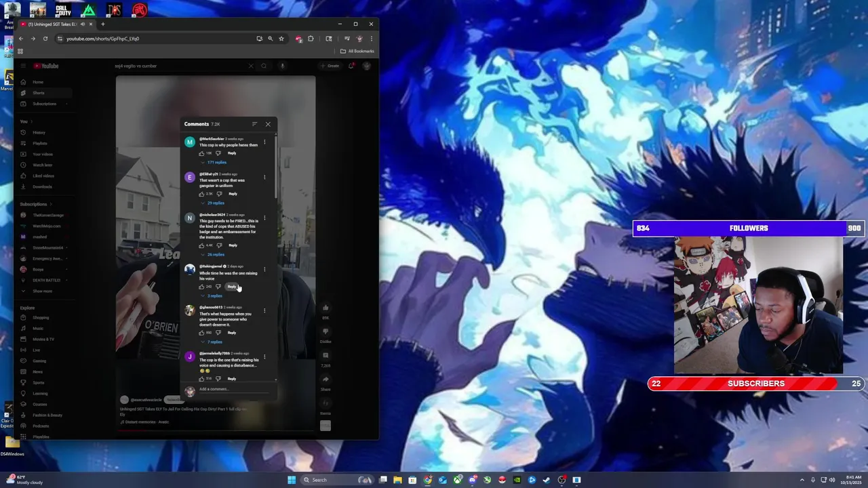Screen dimensions: 868x488
Task: Like the 'give power to someone' comment
Action: tap(201, 333)
